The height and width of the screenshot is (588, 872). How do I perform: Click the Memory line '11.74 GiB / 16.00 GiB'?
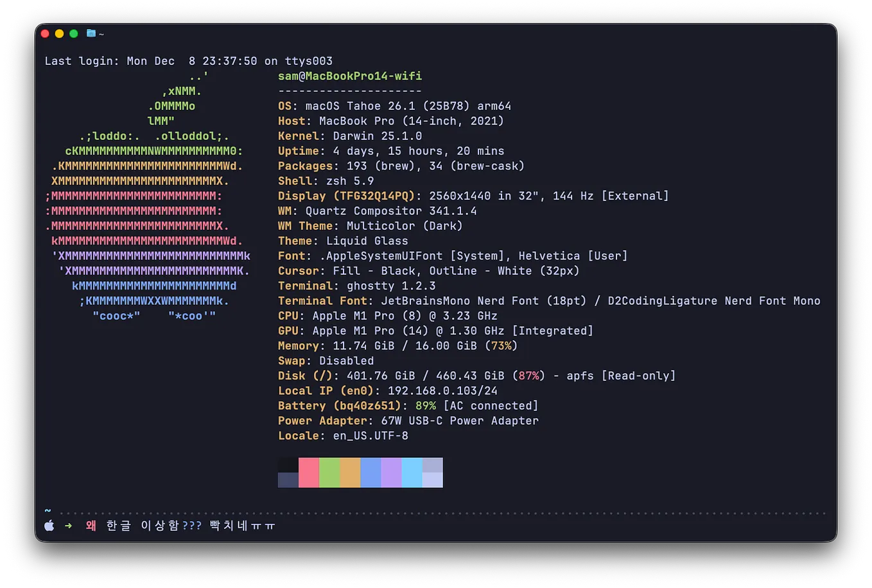click(x=398, y=345)
